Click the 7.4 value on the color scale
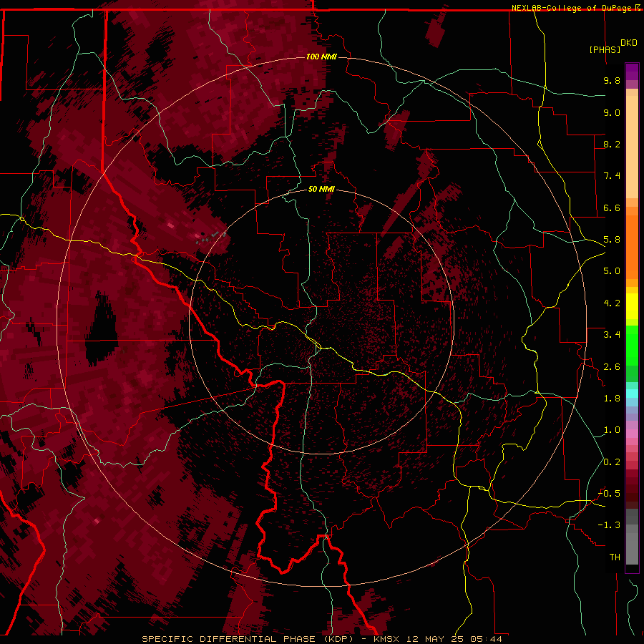 pos(612,176)
